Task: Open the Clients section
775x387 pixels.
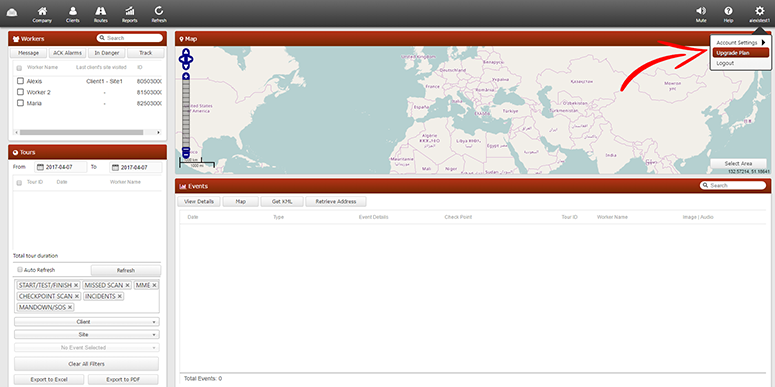Action: (73, 14)
